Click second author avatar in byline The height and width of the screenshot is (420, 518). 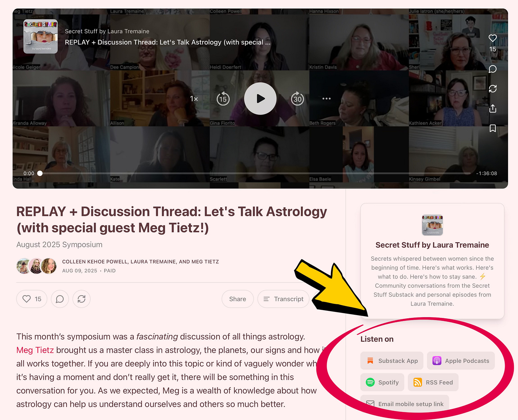[x=36, y=266]
